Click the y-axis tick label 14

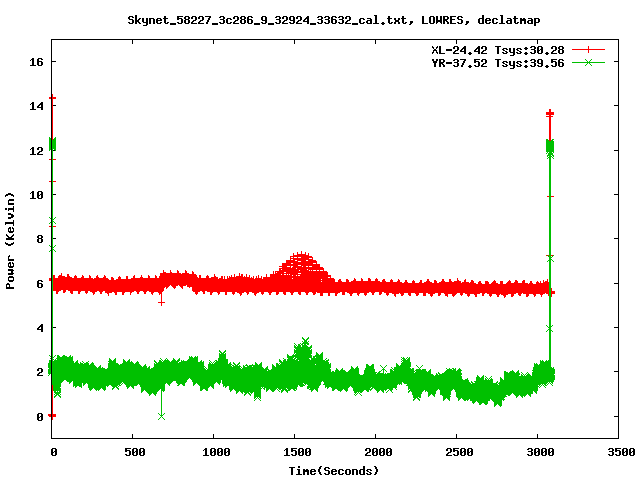point(36,106)
